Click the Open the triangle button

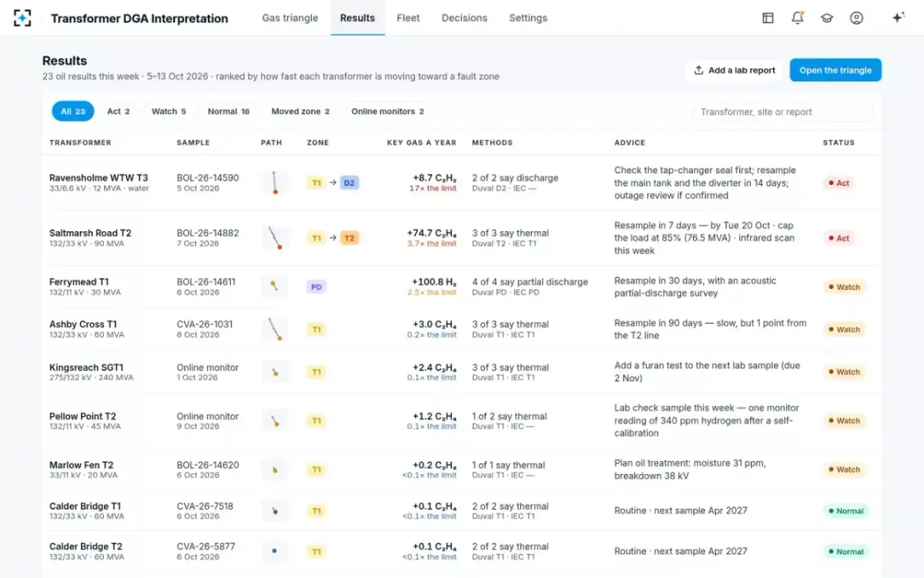pyautogui.click(x=835, y=70)
